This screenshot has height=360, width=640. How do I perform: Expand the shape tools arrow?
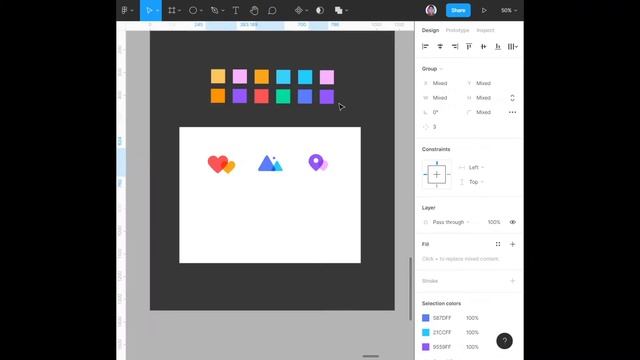201,11
